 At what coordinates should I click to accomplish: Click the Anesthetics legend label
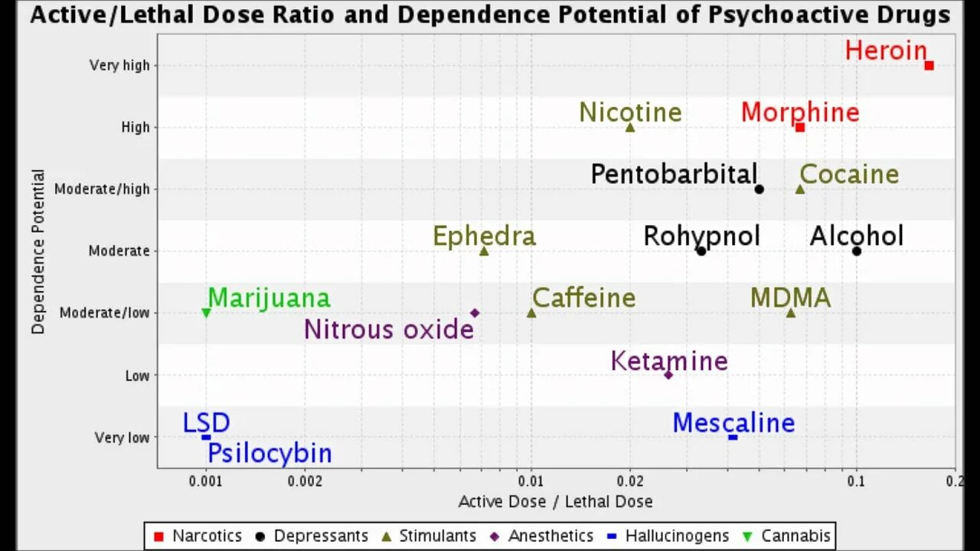550,536
